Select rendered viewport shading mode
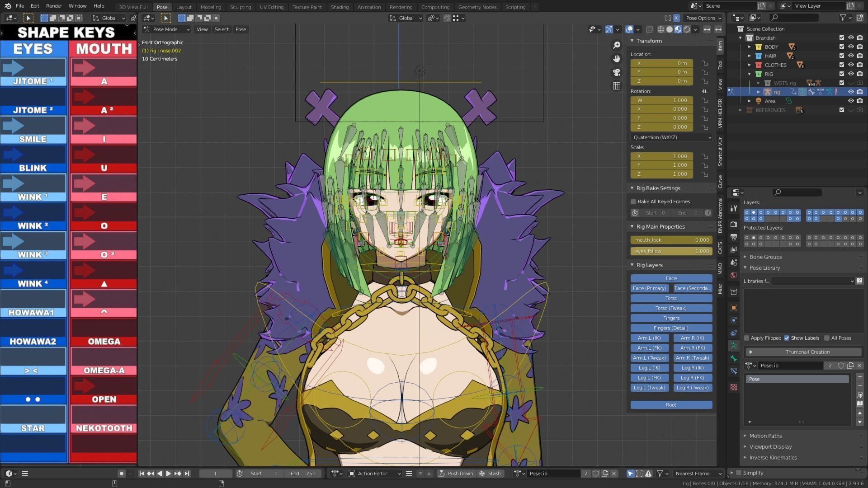The image size is (868, 488). coord(687,29)
